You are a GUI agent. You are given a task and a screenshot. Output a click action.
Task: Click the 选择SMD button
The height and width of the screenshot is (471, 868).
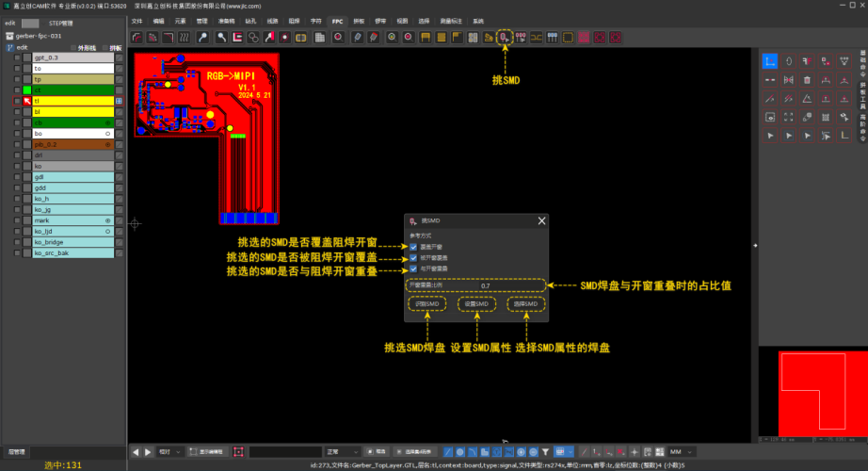click(525, 304)
